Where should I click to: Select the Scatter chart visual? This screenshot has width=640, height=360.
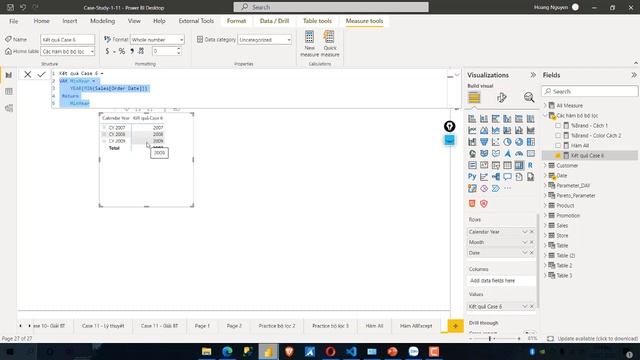pos(496,142)
